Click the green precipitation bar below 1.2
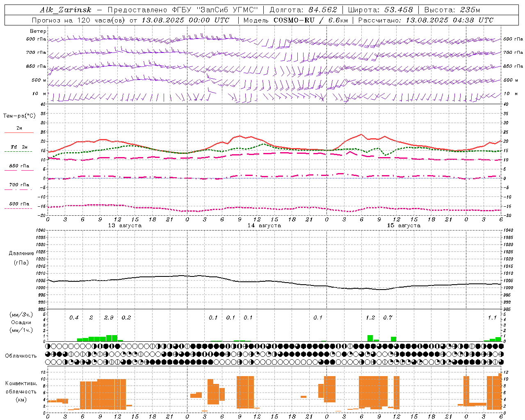This screenshot has width=525, height=420. [x=370, y=338]
